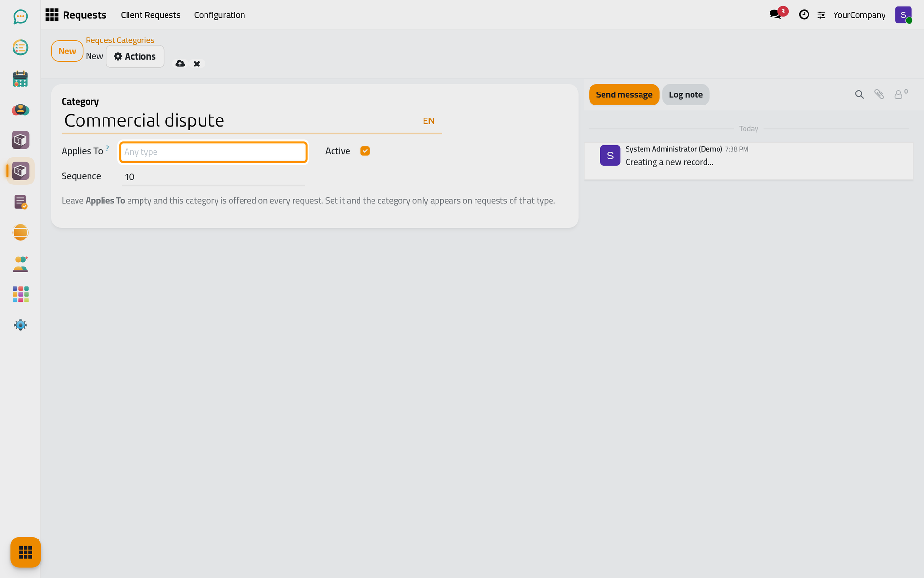Open the Discuss chat bubble app in sidebar
The width and height of the screenshot is (924, 578).
[x=20, y=17]
